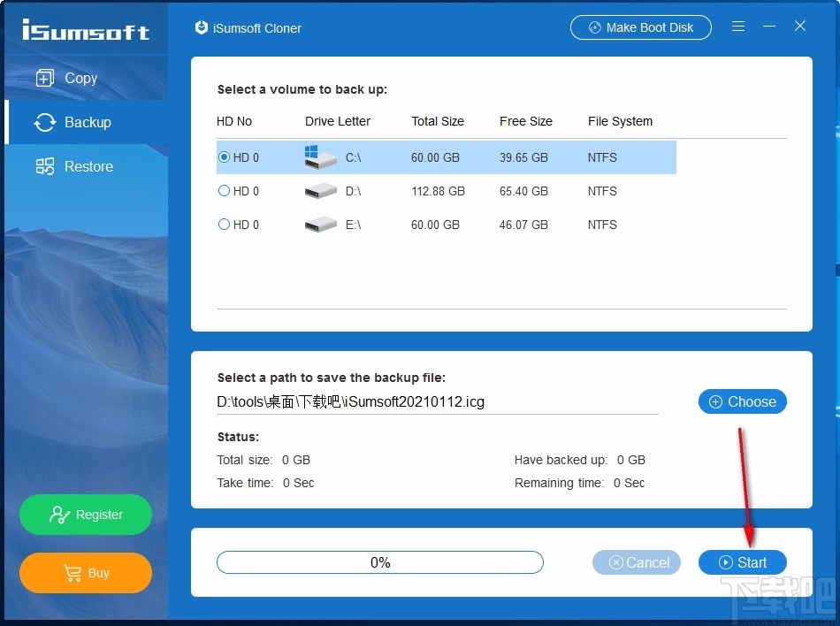Click the user icon on Register button
Viewport: 840px width, 626px height.
click(x=59, y=515)
